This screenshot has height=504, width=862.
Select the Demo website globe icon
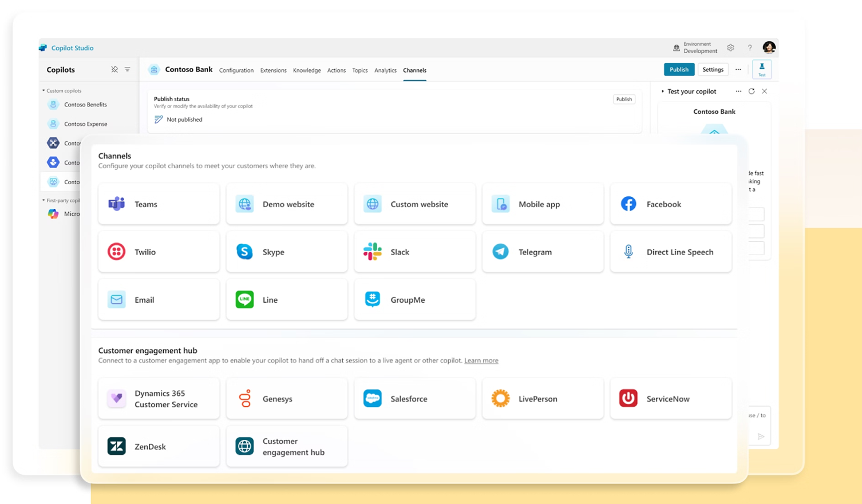coord(244,204)
